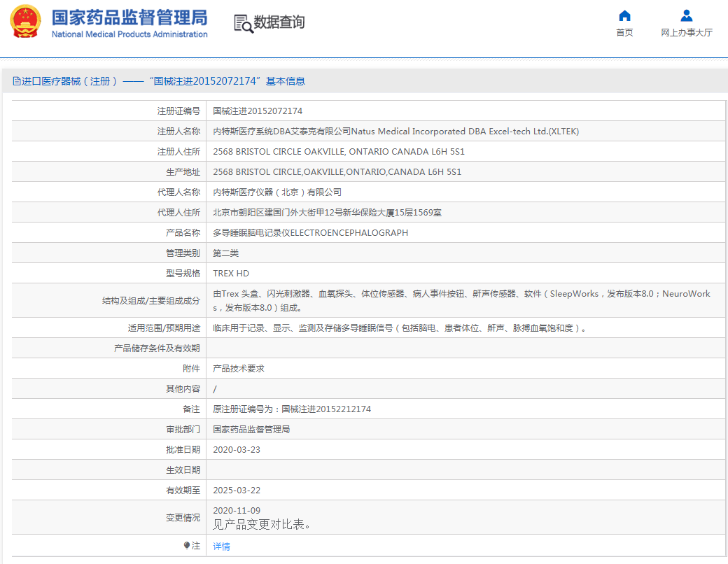Viewport: 728px width, 564px height.
Task: Go to 首页 homepage
Action: point(624,32)
